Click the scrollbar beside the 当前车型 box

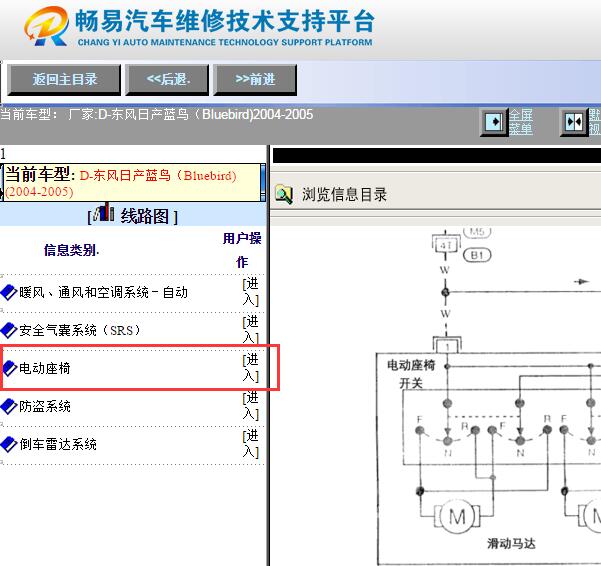coord(263,182)
